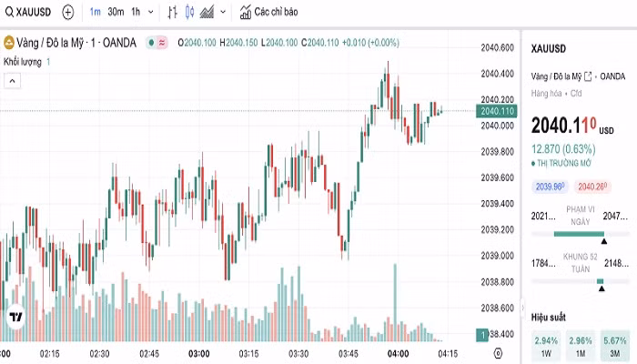Viewport: 637px width, 364px height.
Task: Add symbol with plus circle icon
Action: 68,12
